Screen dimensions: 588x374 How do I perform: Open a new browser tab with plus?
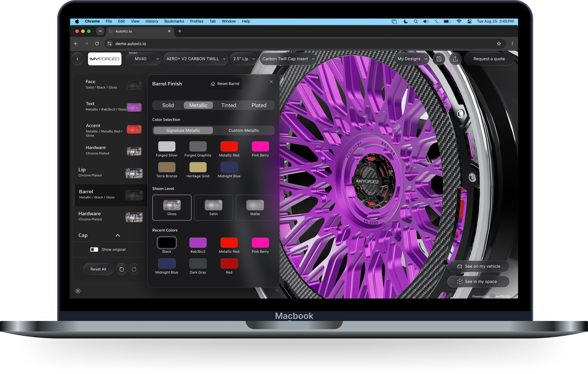180,31
